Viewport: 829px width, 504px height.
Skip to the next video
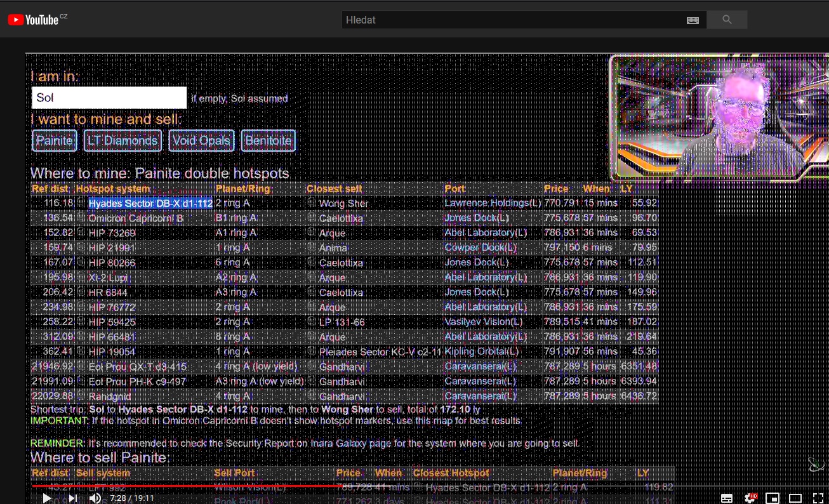point(73,498)
